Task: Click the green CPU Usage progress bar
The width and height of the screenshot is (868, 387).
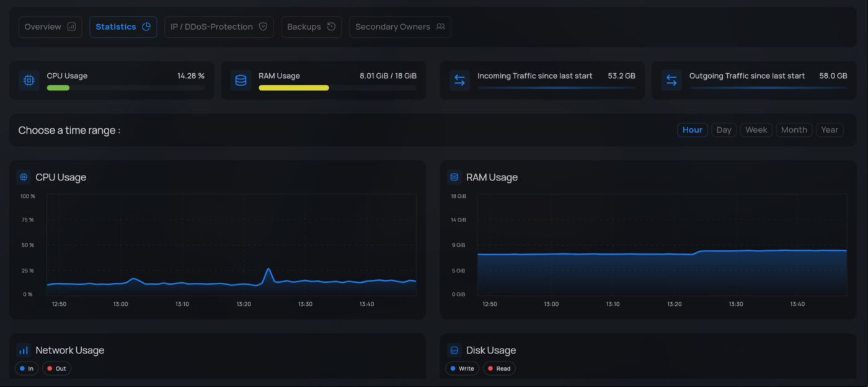Action: point(58,87)
